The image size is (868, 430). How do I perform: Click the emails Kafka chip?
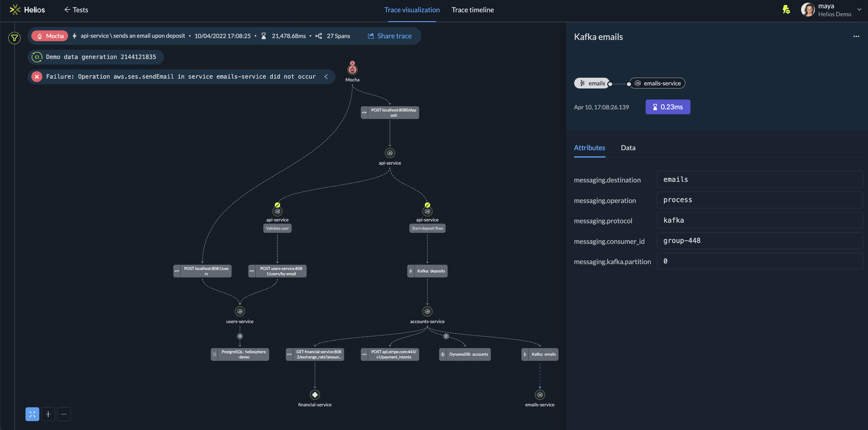coord(592,83)
